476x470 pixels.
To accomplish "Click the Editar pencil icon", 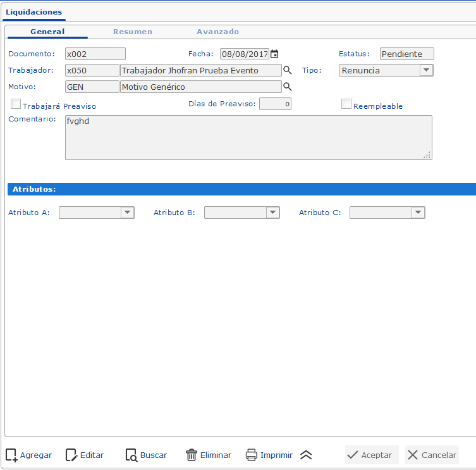I will point(71,455).
